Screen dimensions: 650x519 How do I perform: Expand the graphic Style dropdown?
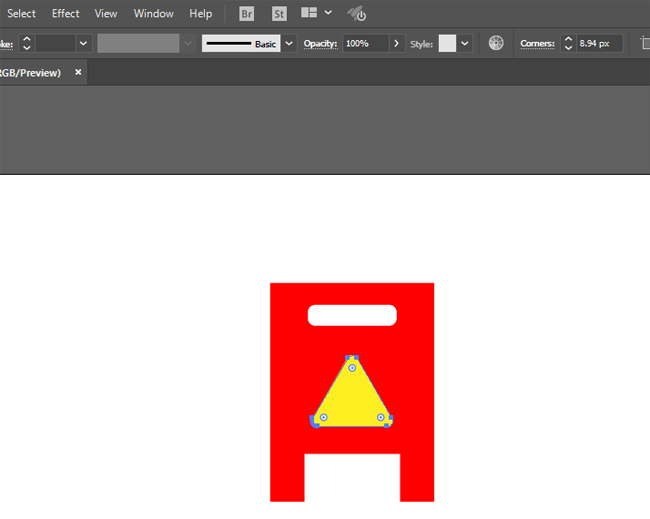coord(465,44)
